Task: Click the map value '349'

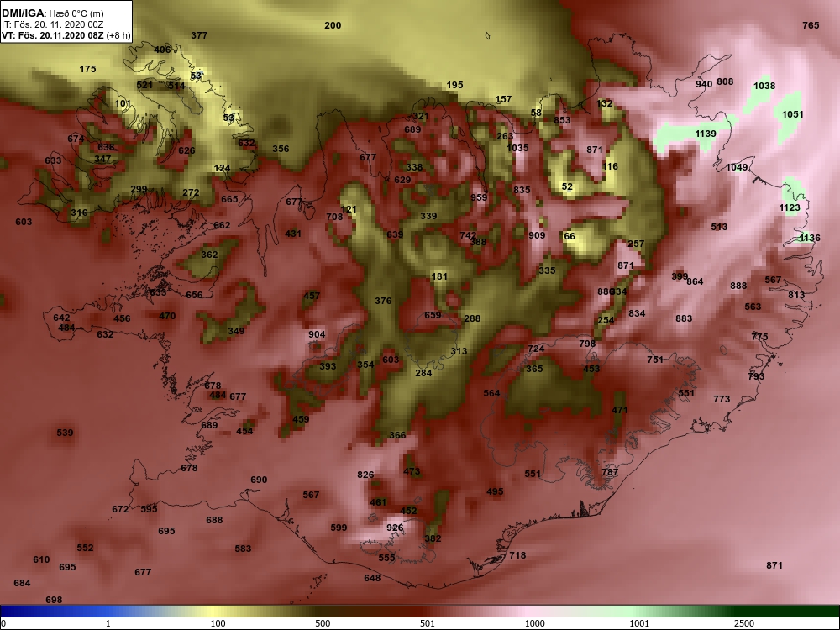Action: point(236,331)
